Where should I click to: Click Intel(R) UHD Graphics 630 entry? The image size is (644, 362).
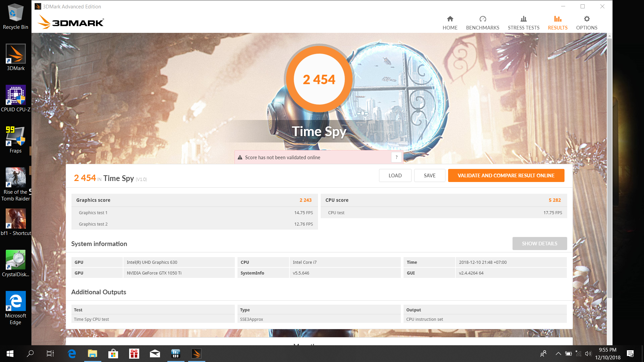coord(152,262)
